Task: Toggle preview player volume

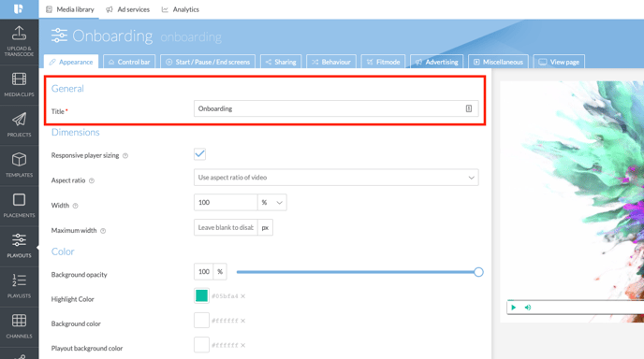Action: click(528, 308)
